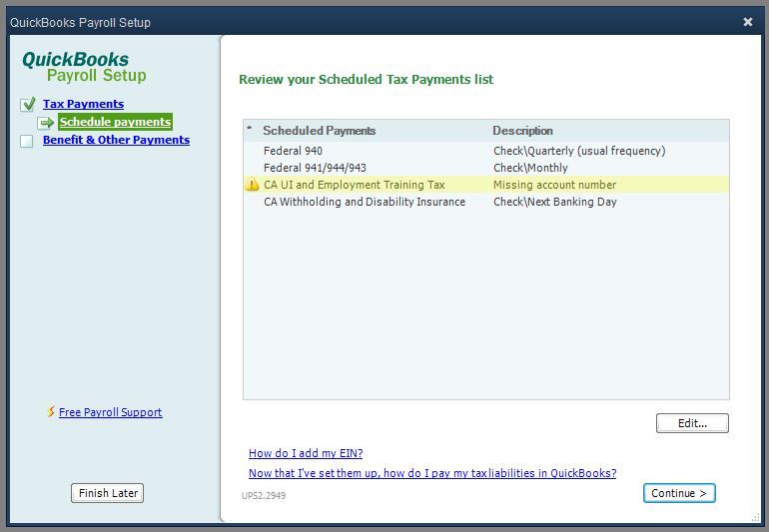The height and width of the screenshot is (532, 769).
Task: Open Free Payroll Support link
Action: point(110,412)
